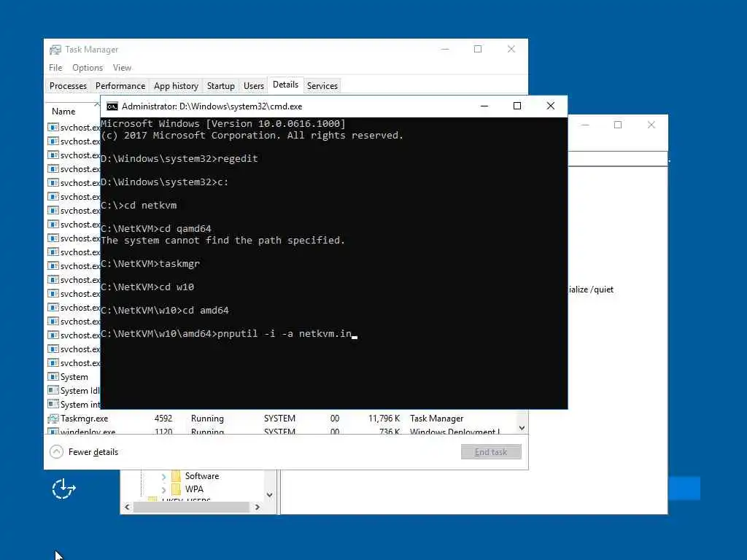Minimize the Task Manager window
The width and height of the screenshot is (747, 560).
pyautogui.click(x=445, y=49)
